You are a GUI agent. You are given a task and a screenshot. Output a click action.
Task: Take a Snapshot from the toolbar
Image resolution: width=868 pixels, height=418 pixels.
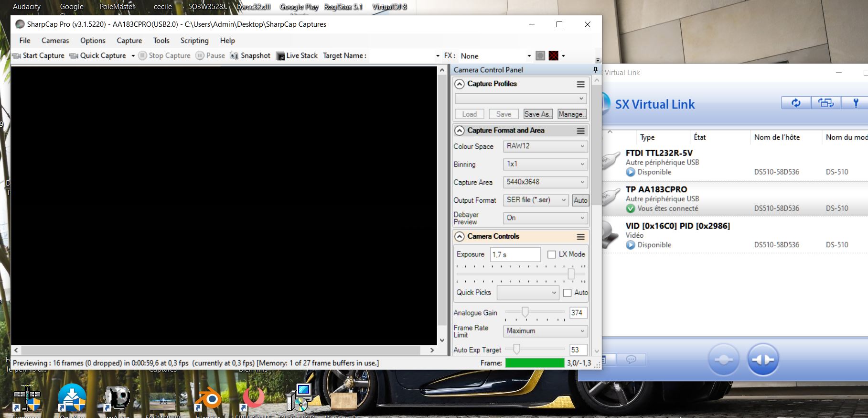[250, 55]
